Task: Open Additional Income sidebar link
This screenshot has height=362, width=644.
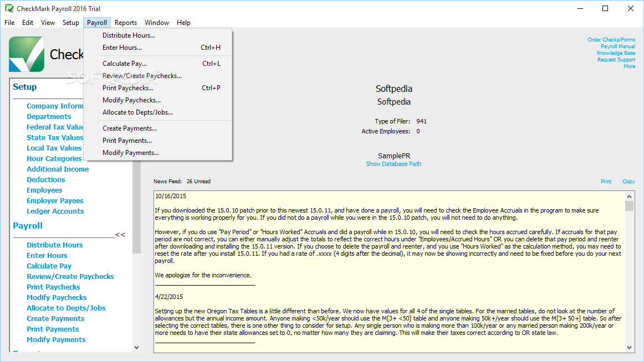Action: [x=58, y=169]
